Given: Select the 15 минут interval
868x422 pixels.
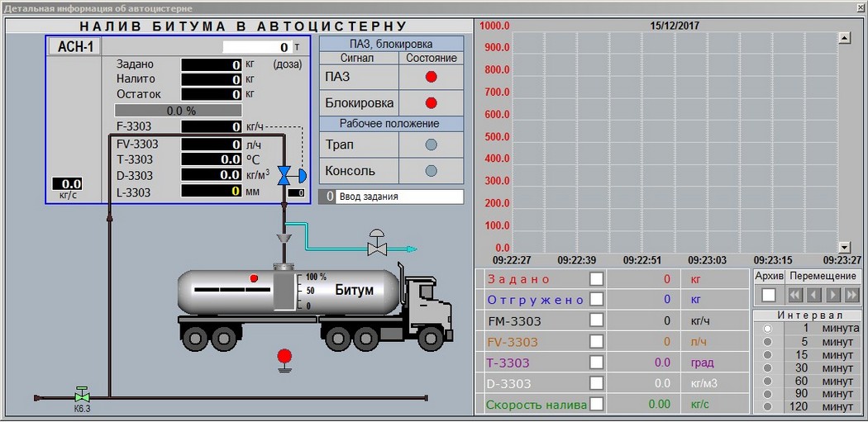Looking at the screenshot, I should coord(767,354).
